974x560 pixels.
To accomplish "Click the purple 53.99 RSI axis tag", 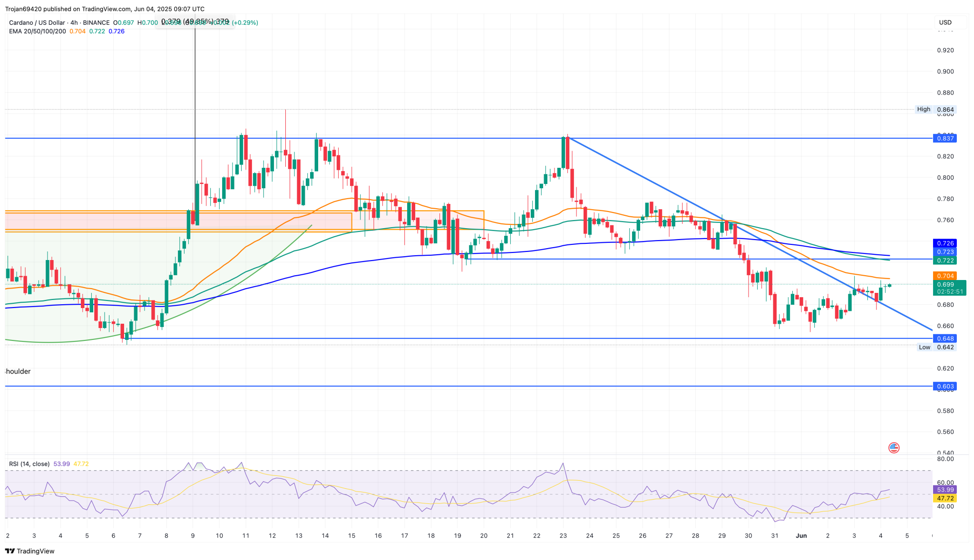I will click(945, 490).
